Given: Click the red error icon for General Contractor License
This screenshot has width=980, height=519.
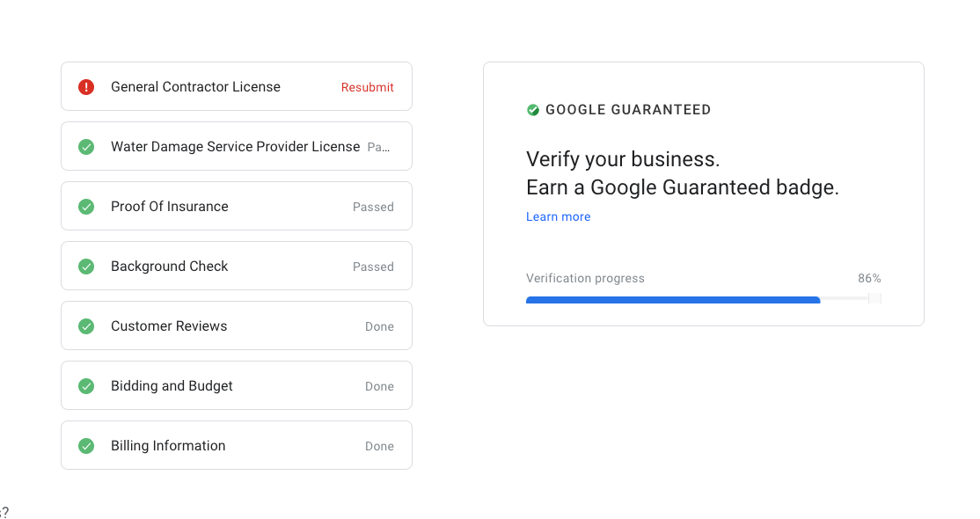Looking at the screenshot, I should coord(86,87).
